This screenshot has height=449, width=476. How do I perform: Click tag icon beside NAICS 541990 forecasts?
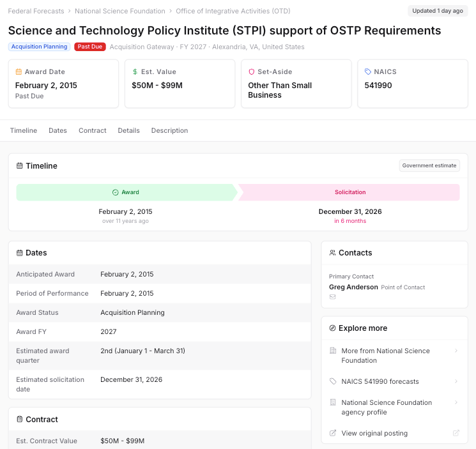click(x=333, y=381)
